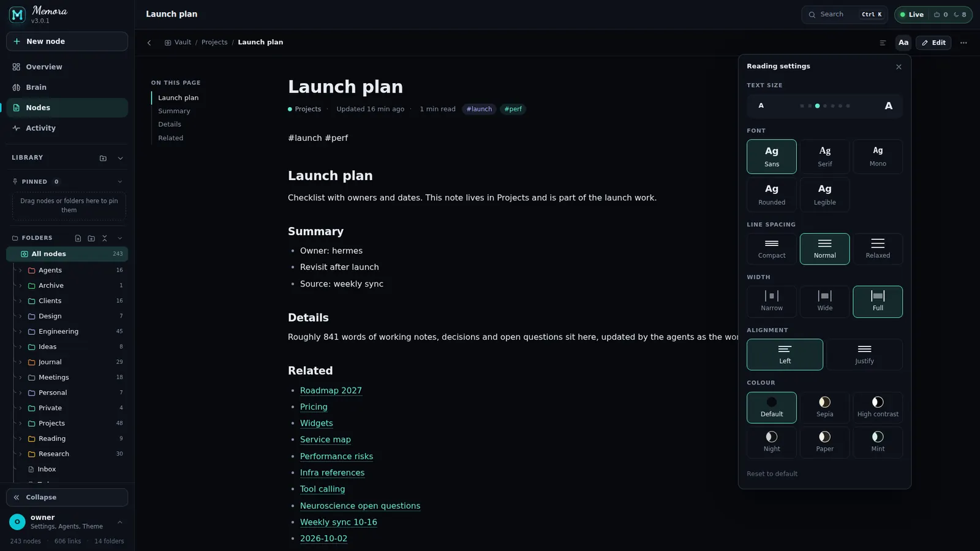Collapse all folders using the header icon
Image resolution: width=980 pixels, height=551 pixels.
(x=105, y=238)
